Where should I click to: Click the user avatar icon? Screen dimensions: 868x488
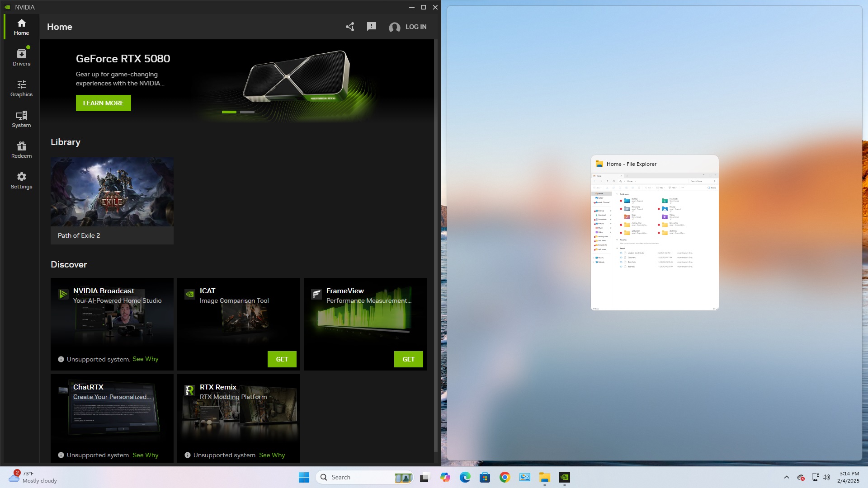394,27
